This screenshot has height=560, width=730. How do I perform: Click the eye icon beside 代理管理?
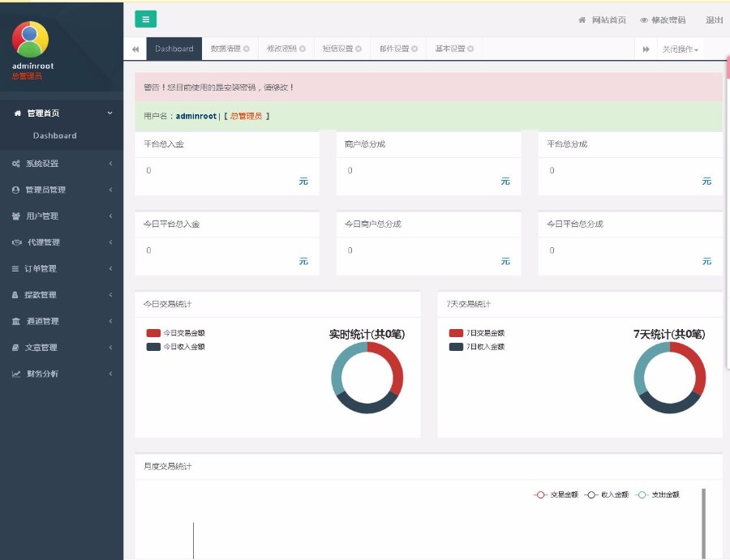point(16,242)
